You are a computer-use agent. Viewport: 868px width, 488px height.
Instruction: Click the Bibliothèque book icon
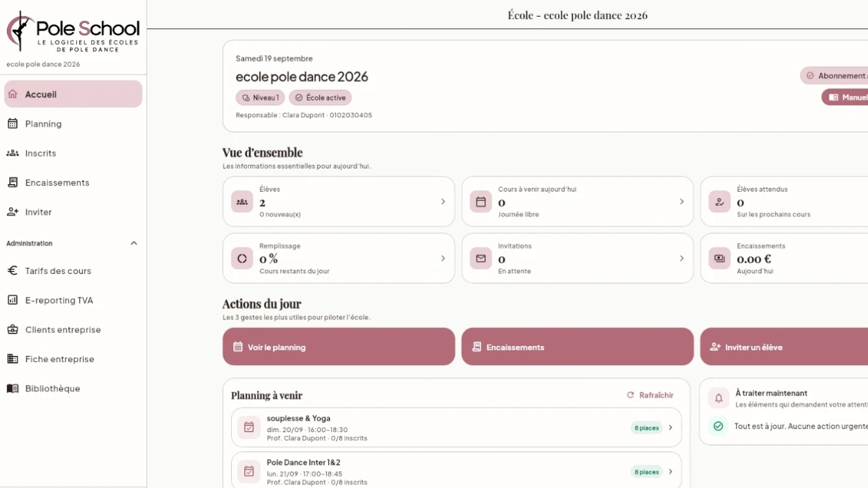pyautogui.click(x=12, y=389)
